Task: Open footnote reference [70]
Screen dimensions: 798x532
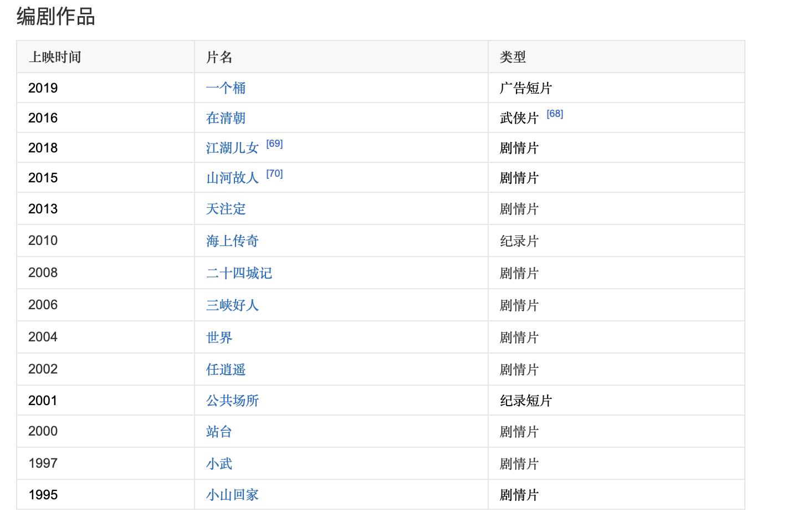Action: (274, 174)
